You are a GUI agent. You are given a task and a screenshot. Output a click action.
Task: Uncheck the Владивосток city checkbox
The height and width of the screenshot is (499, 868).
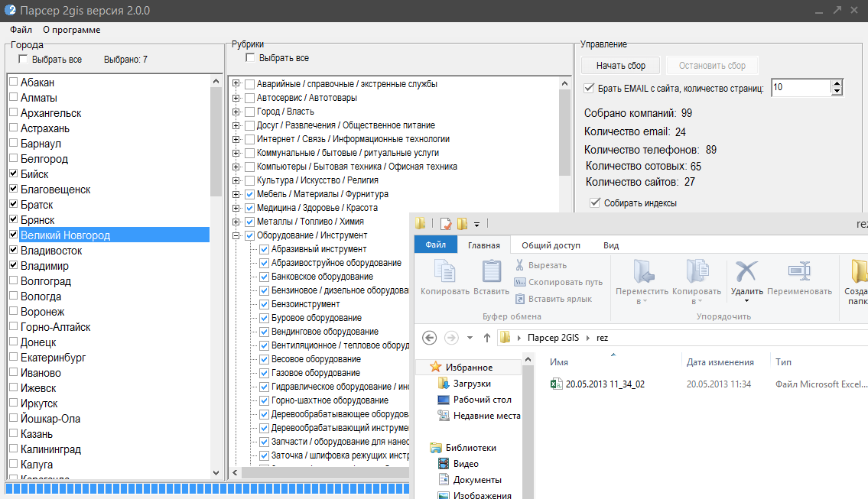[x=14, y=250]
